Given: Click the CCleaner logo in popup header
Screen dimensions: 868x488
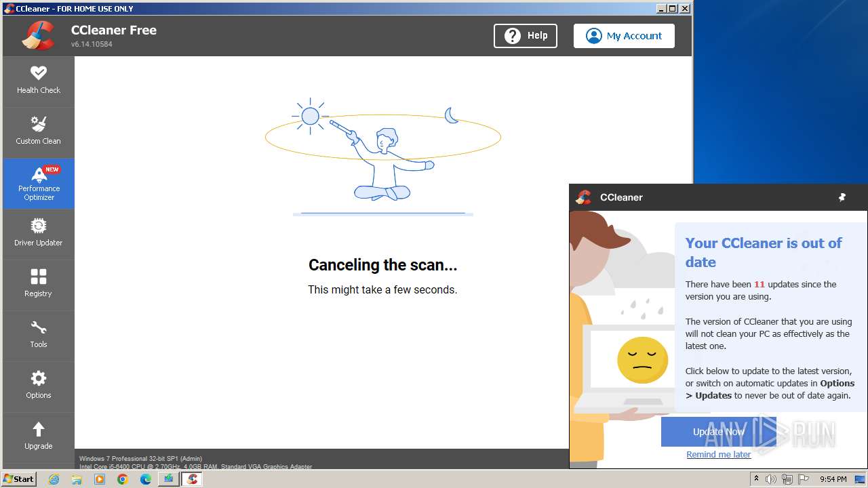Looking at the screenshot, I should point(583,197).
